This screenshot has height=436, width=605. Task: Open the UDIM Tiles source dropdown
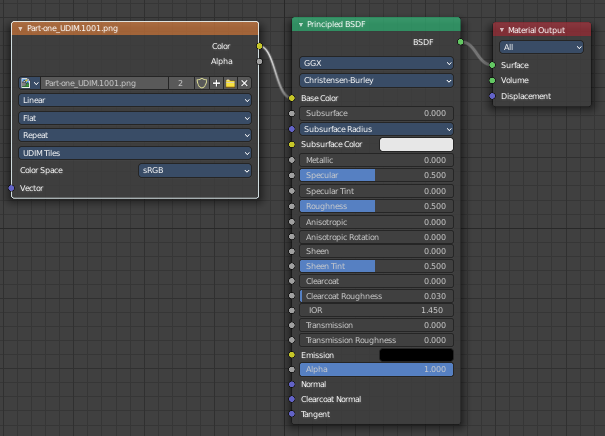[135, 153]
